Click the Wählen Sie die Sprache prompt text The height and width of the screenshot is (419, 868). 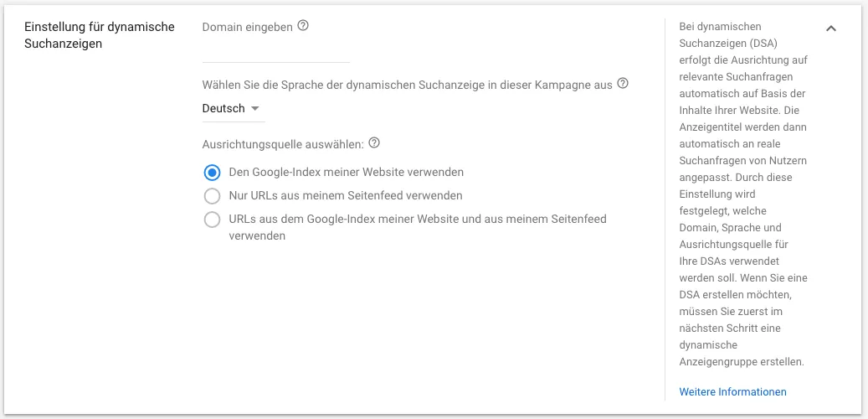(x=408, y=85)
